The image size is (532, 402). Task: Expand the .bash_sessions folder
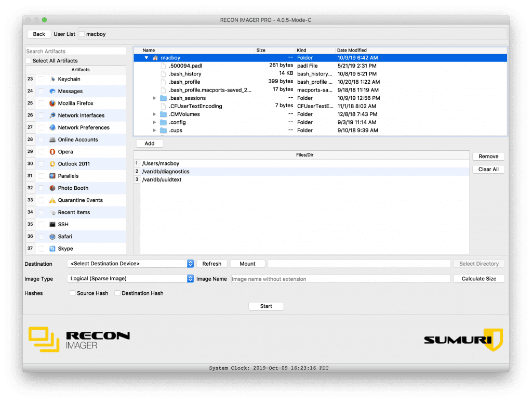click(154, 98)
